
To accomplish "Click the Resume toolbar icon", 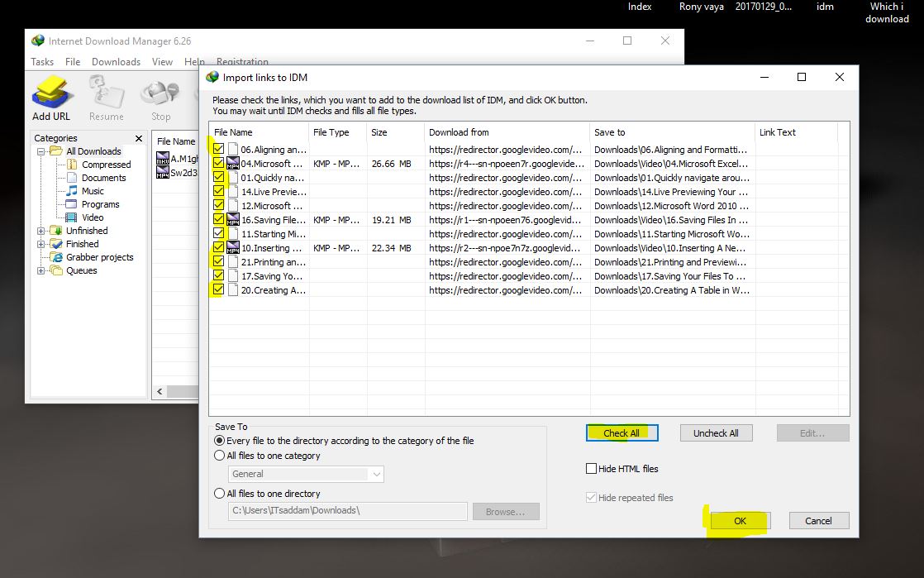I will point(106,98).
